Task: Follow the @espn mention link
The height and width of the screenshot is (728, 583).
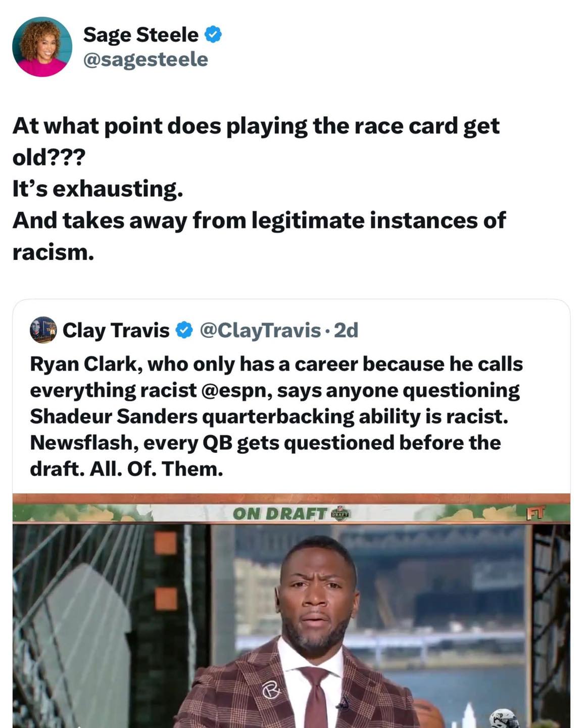Action: [x=235, y=390]
